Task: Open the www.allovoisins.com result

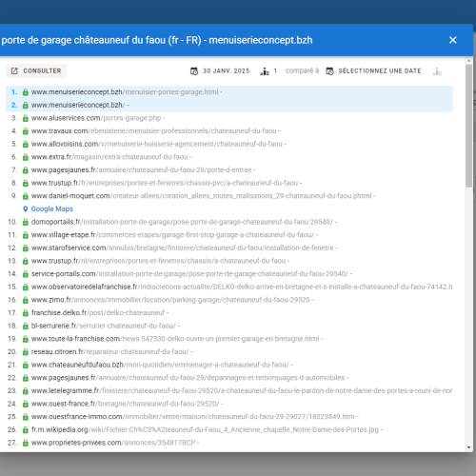Action: [157, 144]
